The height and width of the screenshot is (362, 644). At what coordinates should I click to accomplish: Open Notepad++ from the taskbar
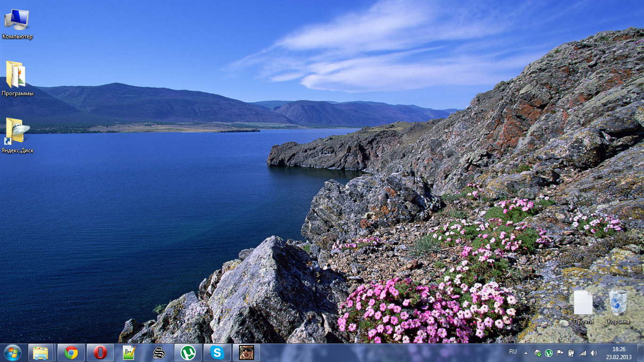pos(129,353)
